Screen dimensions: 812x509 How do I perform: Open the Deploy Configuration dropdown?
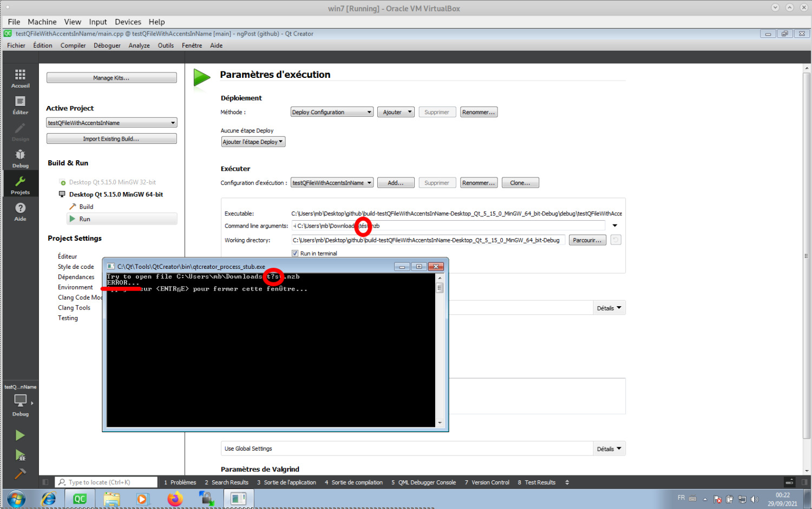pos(332,112)
